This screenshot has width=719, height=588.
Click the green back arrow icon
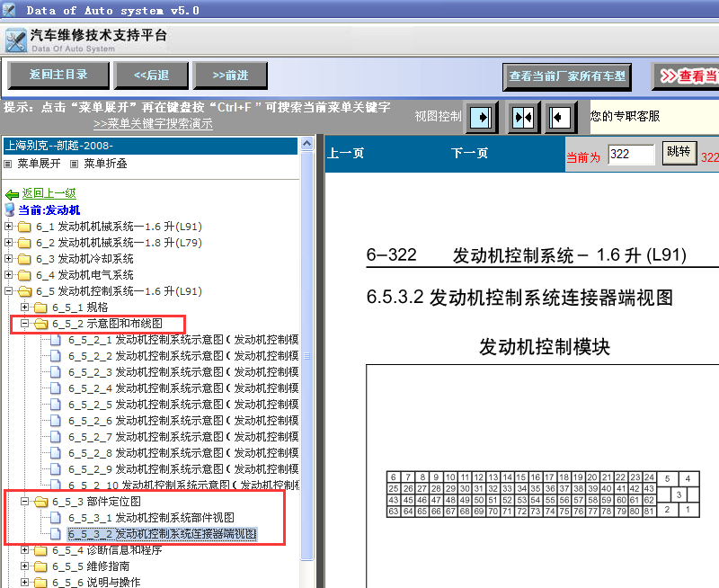12,194
